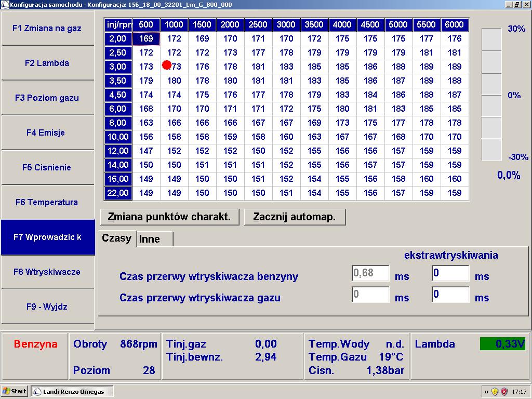Click the petrol injector extra-injection ms field

tap(450, 273)
